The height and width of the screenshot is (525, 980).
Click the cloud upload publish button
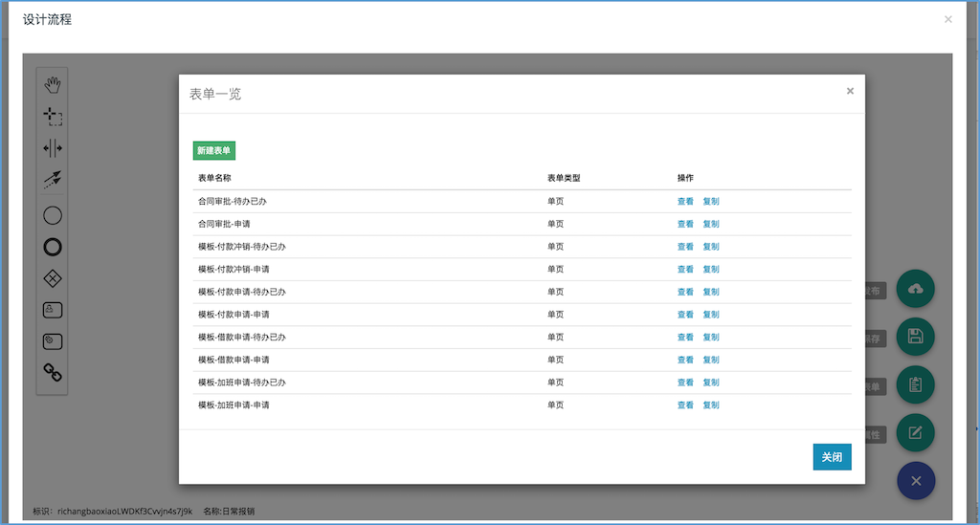(915, 290)
